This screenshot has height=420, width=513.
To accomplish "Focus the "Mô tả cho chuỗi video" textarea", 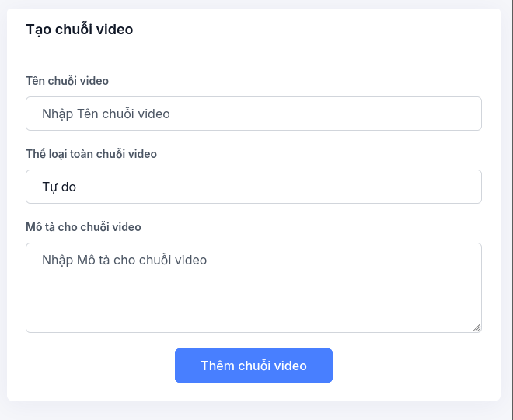I will point(253,288).
